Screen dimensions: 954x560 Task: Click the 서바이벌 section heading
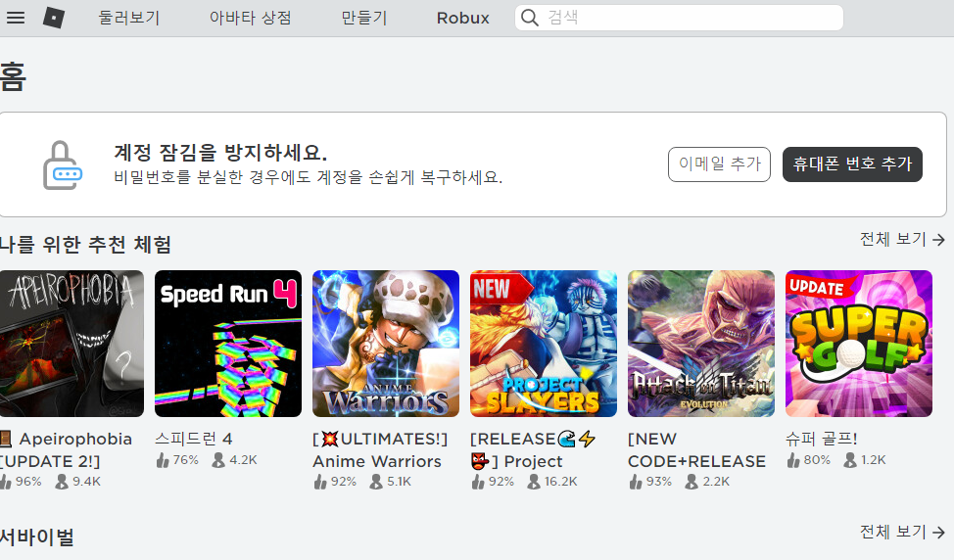click(x=37, y=537)
